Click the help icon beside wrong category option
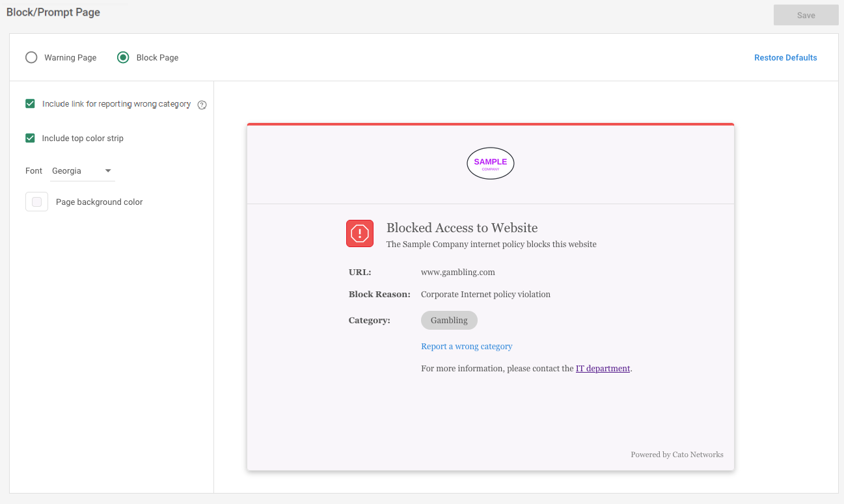 [202, 105]
